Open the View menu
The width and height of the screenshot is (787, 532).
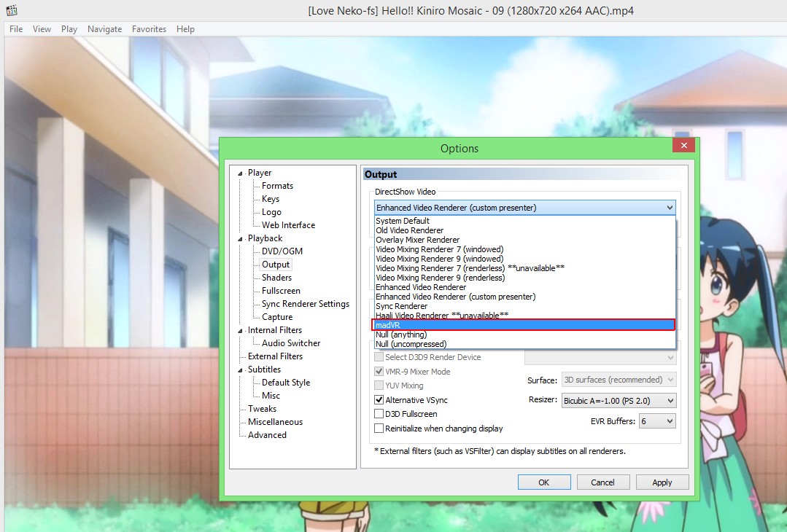(42, 29)
